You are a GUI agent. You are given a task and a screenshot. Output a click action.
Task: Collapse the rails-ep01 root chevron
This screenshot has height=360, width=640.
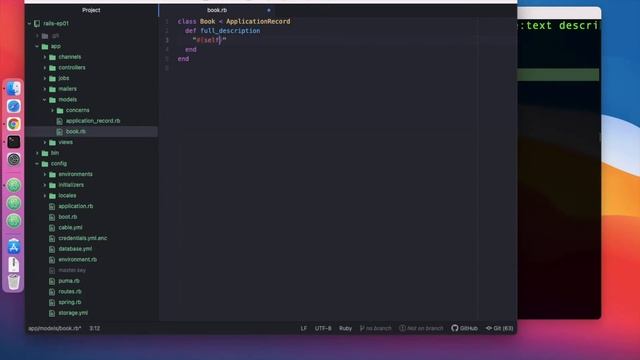(x=29, y=24)
